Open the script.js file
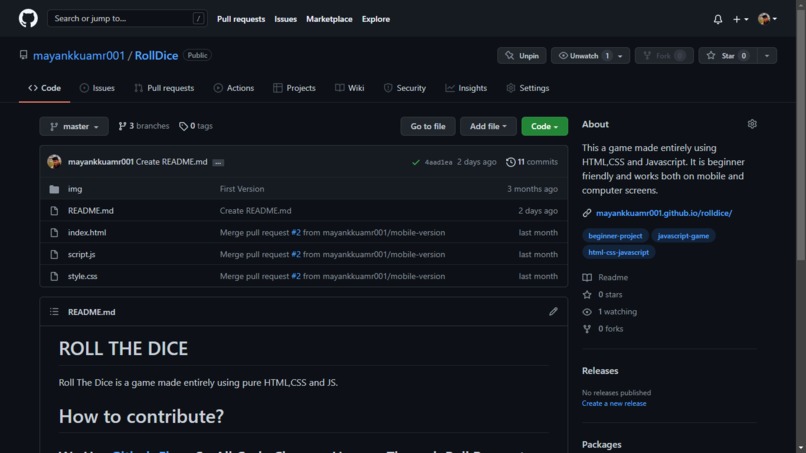 81,254
